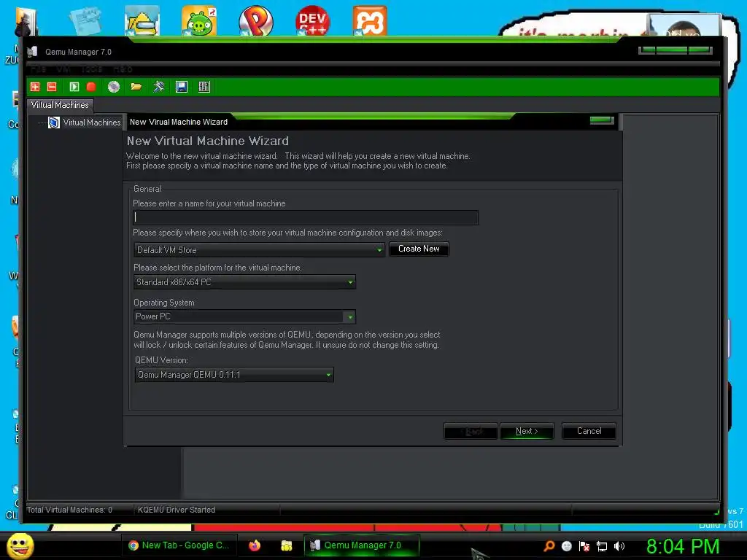Click the wizard panel green corner button
The height and width of the screenshot is (560, 747).
(601, 120)
